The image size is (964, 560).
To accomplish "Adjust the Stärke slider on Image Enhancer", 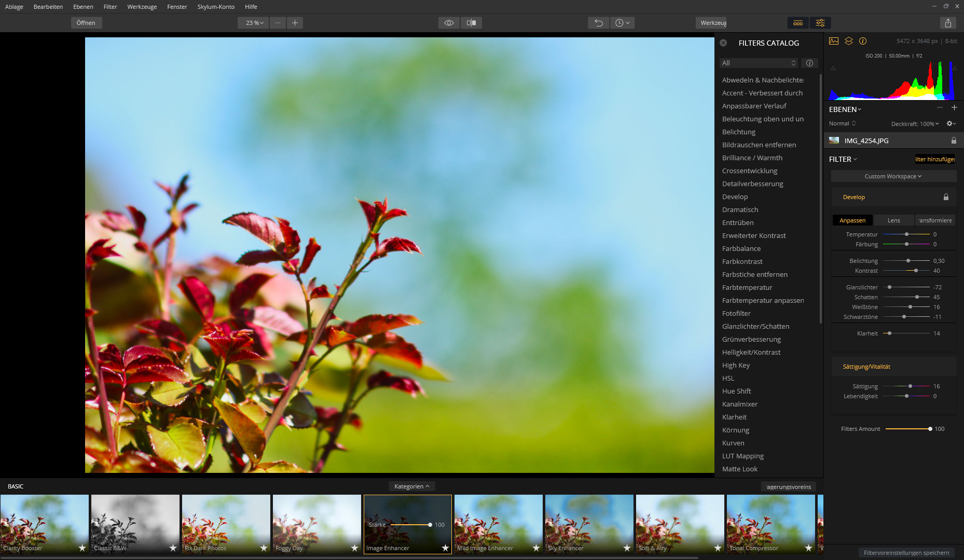I will pos(410,525).
